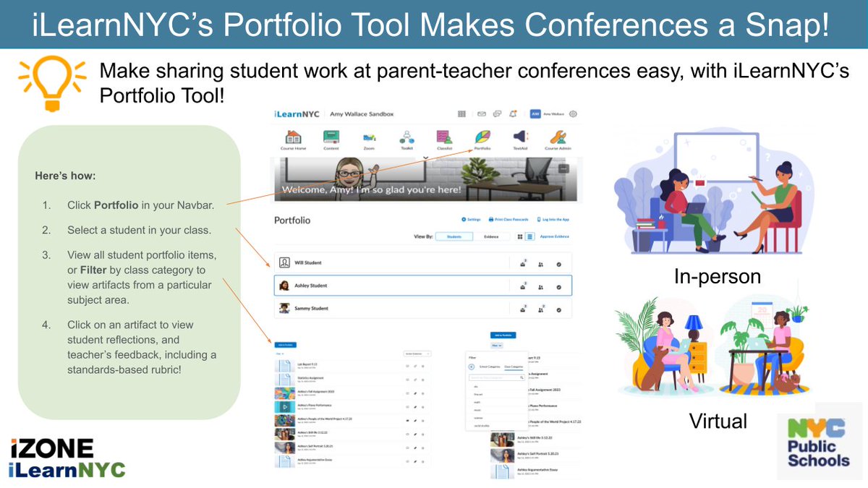The height and width of the screenshot is (488, 868).
Task: Switch the portfolio to grid view
Action: point(519,236)
